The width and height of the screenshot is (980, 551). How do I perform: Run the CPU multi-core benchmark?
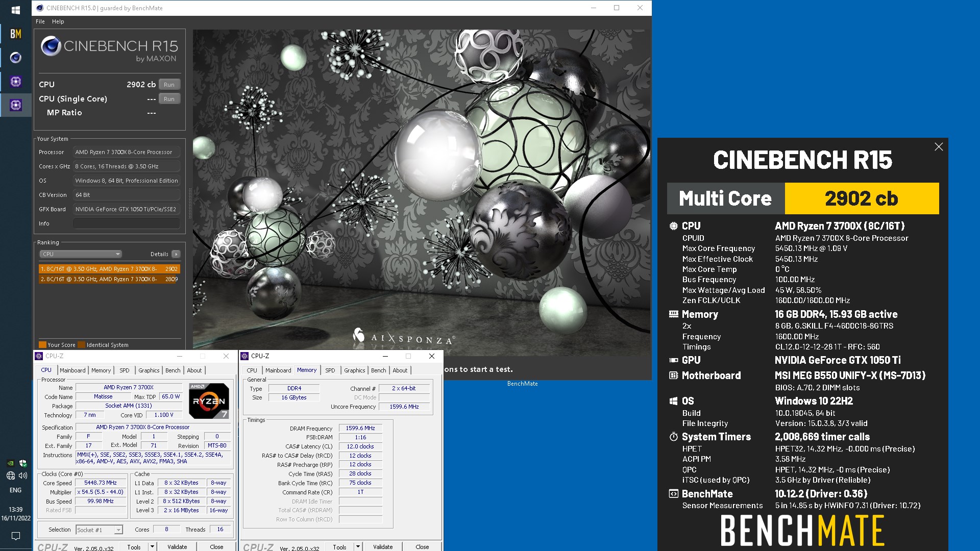[x=169, y=85]
